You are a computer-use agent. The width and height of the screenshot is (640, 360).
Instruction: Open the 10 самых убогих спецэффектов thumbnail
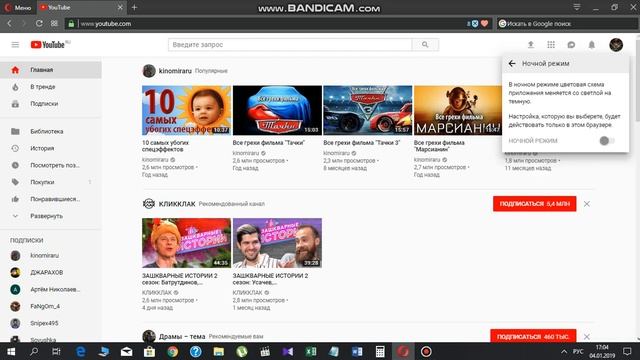click(x=187, y=110)
